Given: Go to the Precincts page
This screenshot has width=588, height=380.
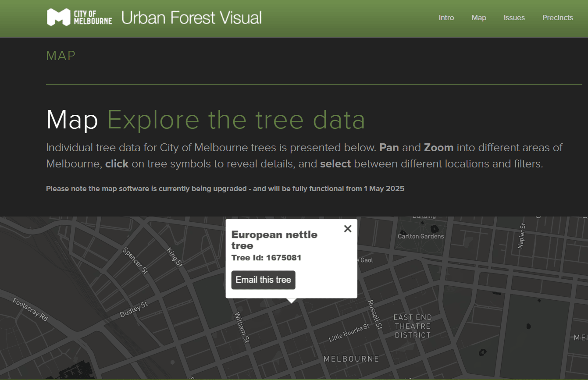Looking at the screenshot, I should pos(558,18).
